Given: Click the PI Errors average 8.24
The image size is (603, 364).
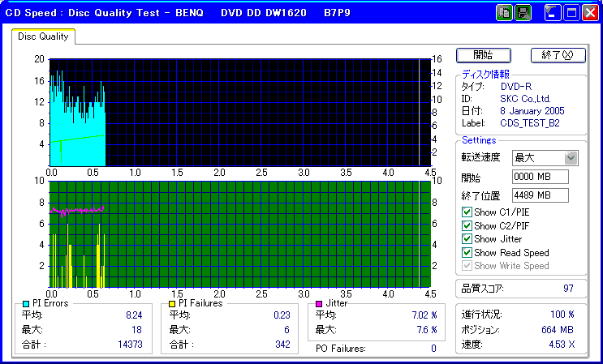Looking at the screenshot, I should pyautogui.click(x=134, y=315).
